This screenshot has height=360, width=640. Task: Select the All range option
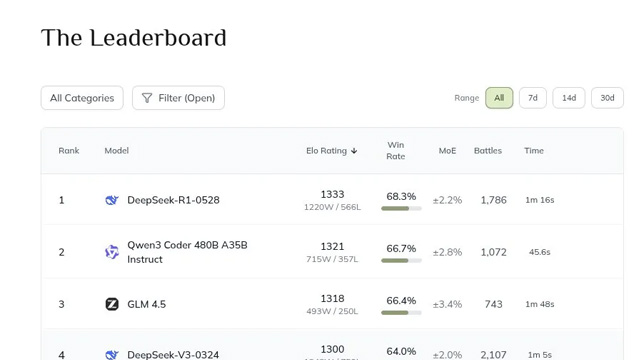pos(499,98)
